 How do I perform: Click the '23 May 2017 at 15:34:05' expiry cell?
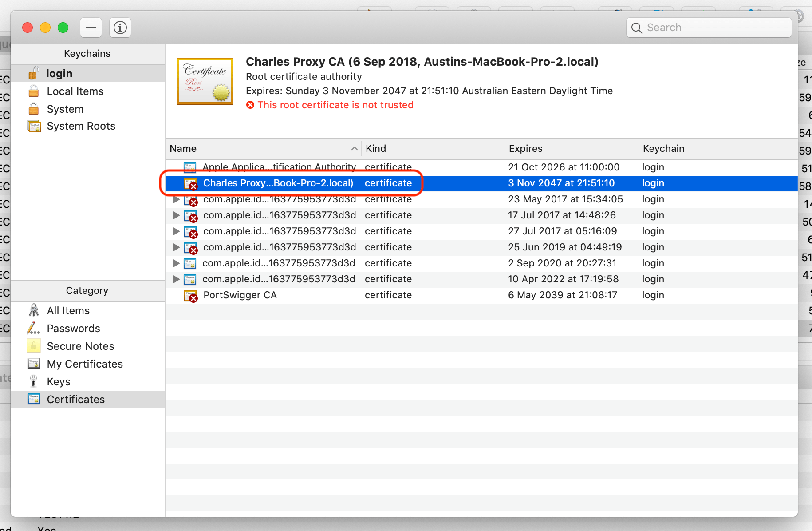[x=565, y=199]
